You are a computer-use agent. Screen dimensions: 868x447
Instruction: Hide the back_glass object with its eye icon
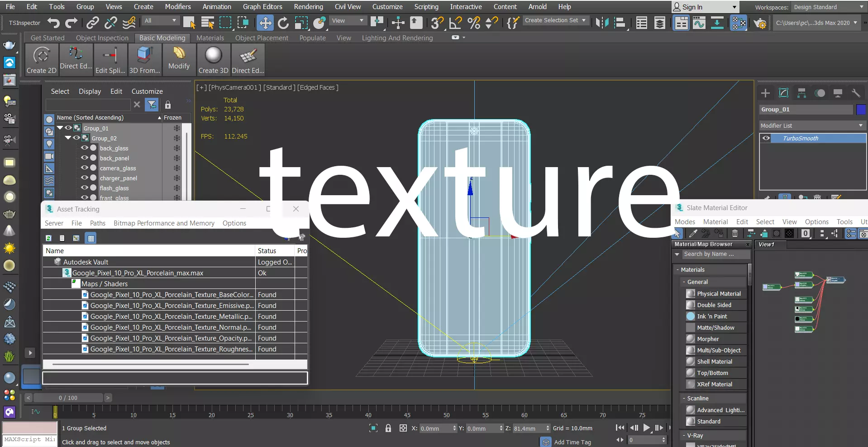85,148
